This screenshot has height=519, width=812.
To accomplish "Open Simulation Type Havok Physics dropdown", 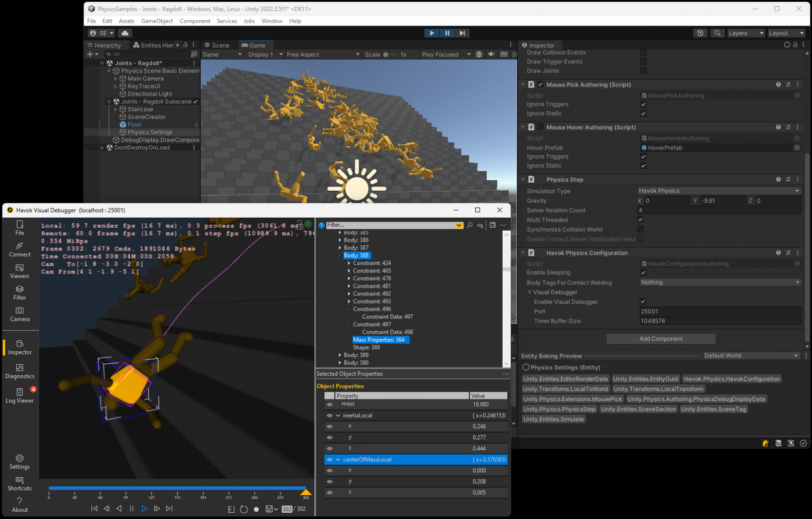I will [719, 191].
